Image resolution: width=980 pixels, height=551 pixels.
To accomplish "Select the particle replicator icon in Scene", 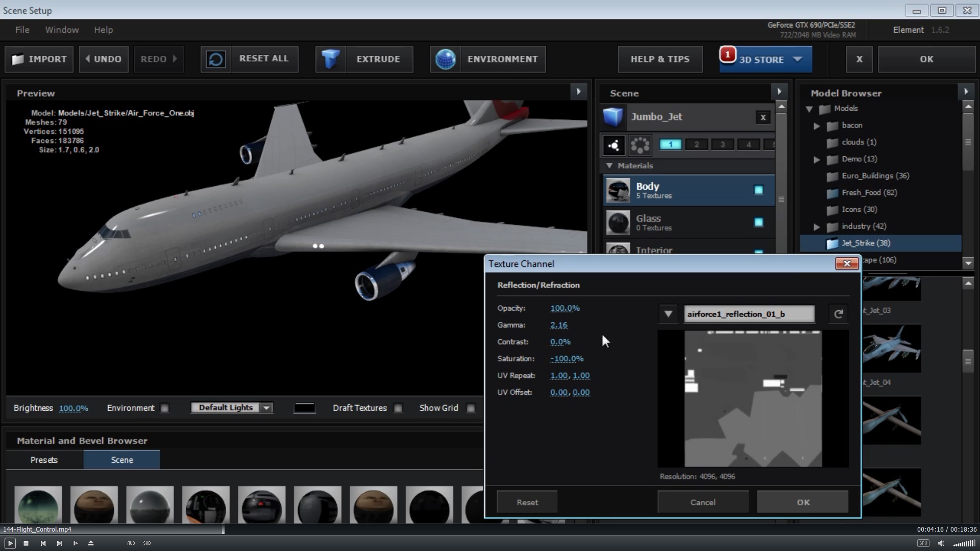I will tap(640, 145).
